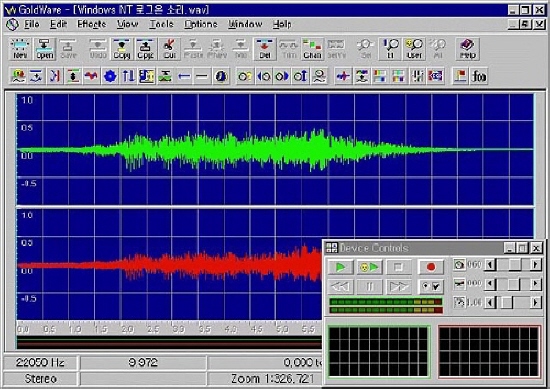
Task: Click the right red oscilloscope display
Action: click(489, 352)
